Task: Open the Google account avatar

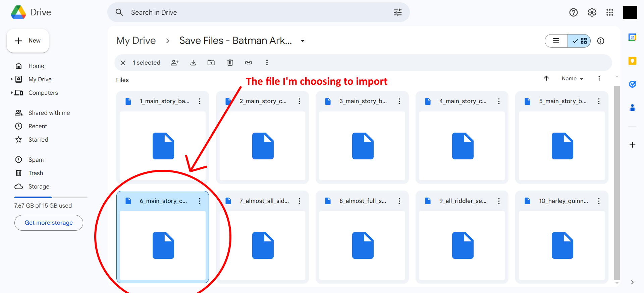Action: pyautogui.click(x=630, y=12)
